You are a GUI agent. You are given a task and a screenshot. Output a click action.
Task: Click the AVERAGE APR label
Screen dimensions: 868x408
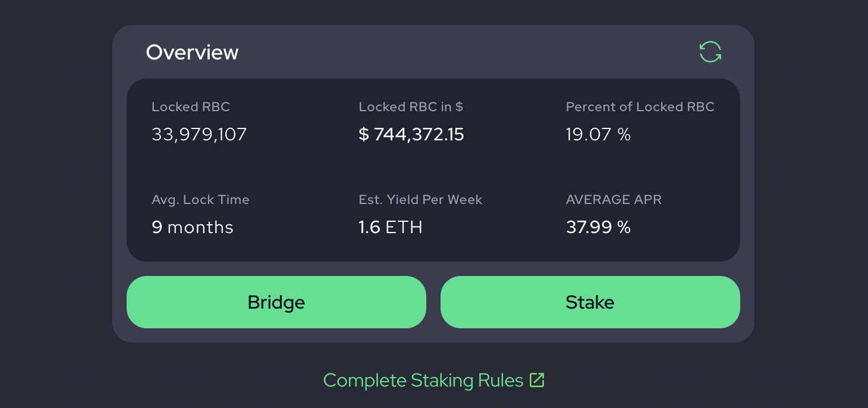point(614,200)
